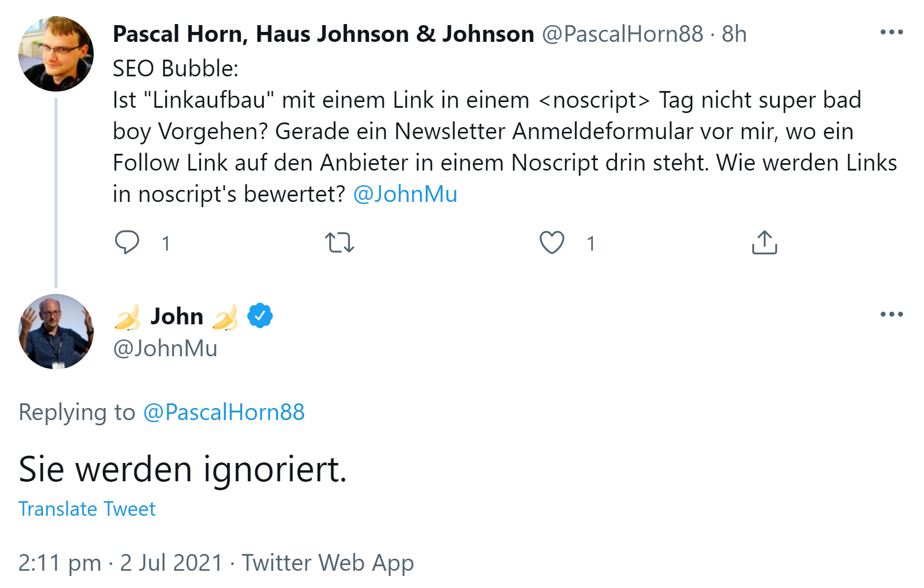The image size is (924, 588).
Task: Click the verified badge next to John
Action: 260,315
